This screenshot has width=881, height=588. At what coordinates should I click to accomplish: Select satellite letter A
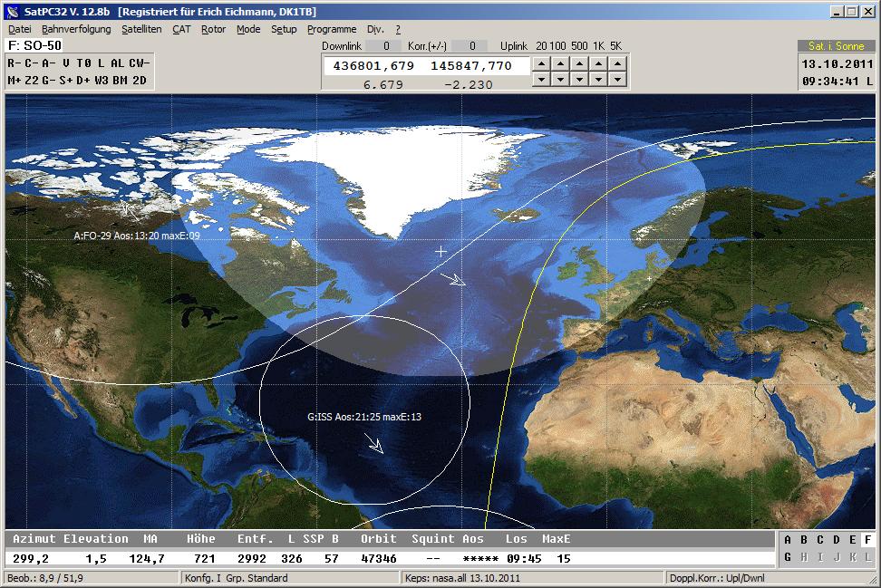pos(789,540)
